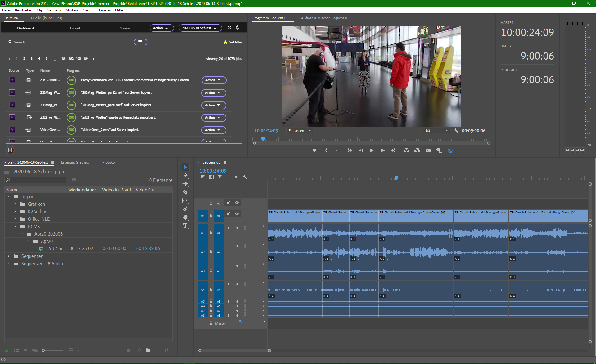
Task: Click the Add Marker icon in Program monitor
Action: (x=314, y=151)
